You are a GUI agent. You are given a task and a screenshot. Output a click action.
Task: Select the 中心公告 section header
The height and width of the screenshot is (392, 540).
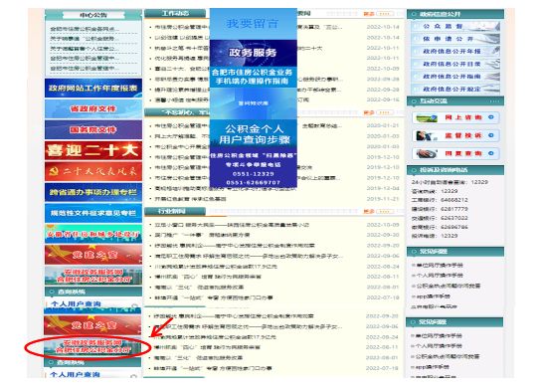coord(93,15)
